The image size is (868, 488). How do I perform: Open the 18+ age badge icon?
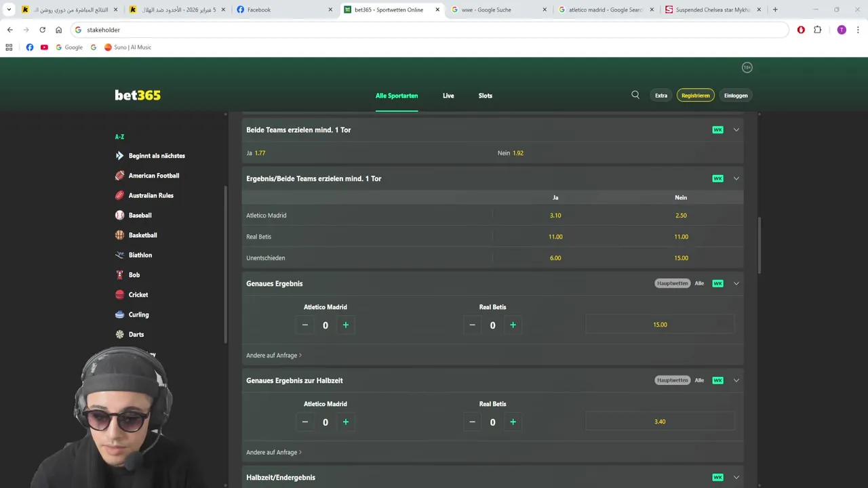[747, 67]
